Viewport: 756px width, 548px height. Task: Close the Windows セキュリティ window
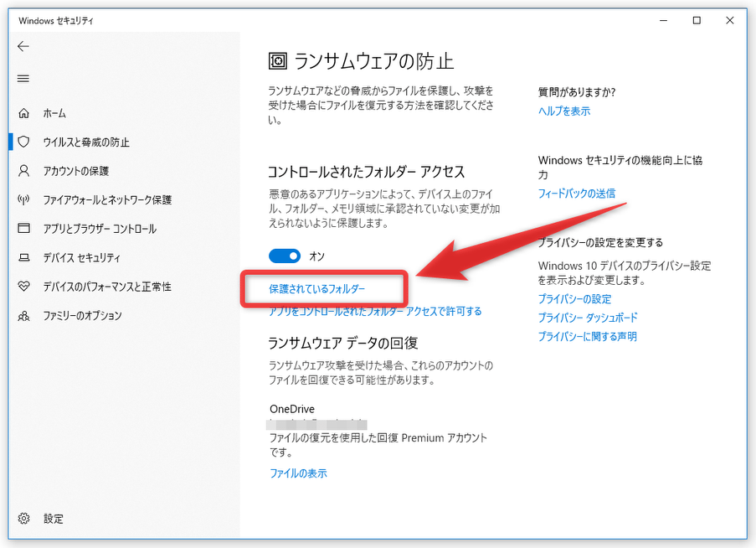(x=729, y=20)
